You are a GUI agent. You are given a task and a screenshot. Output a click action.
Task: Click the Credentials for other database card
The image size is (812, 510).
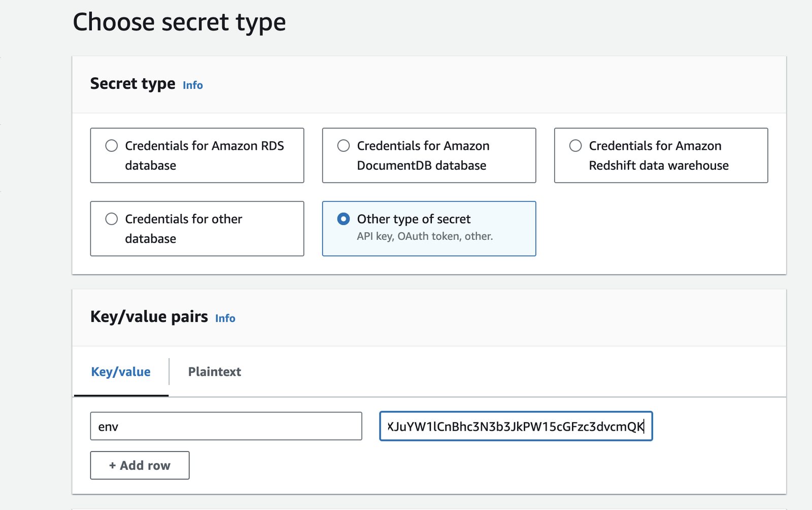pos(197,228)
